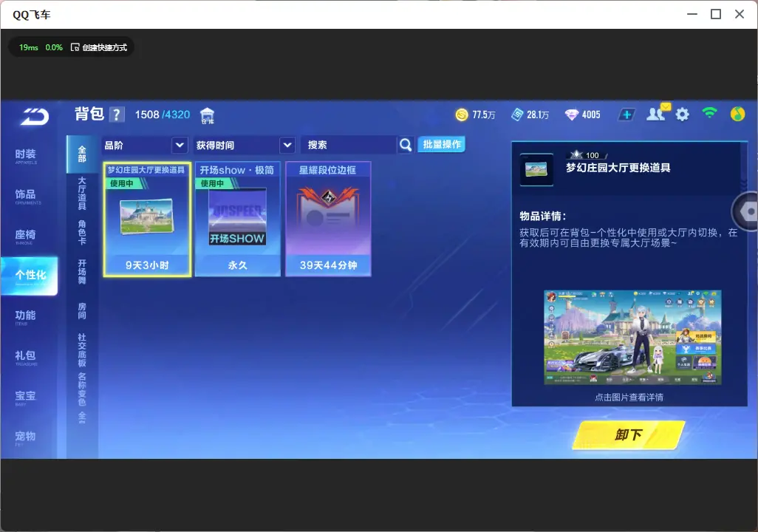
Task: Open the 宠物 category tab
Action: 26,437
